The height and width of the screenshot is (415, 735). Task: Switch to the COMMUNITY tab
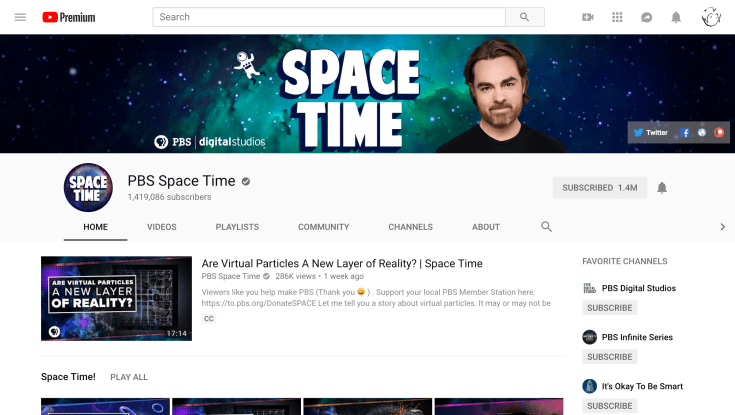(323, 227)
